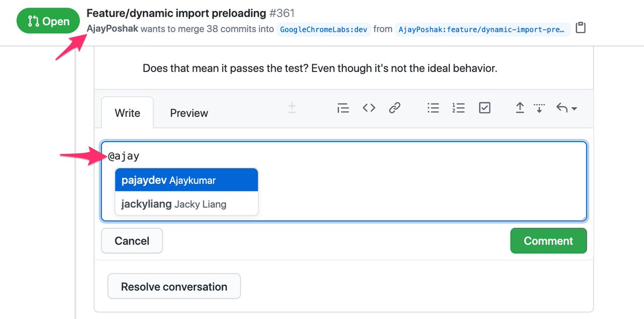Click in the comment text area containing @ajay
This screenshot has height=319, width=644.
(x=344, y=181)
